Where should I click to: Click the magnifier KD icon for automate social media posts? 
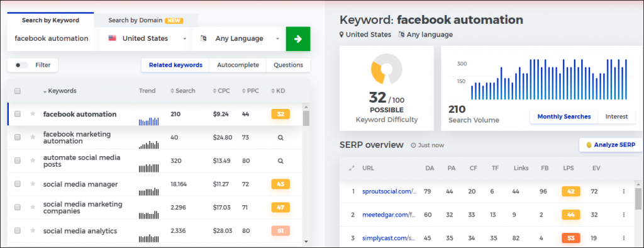[x=280, y=161]
